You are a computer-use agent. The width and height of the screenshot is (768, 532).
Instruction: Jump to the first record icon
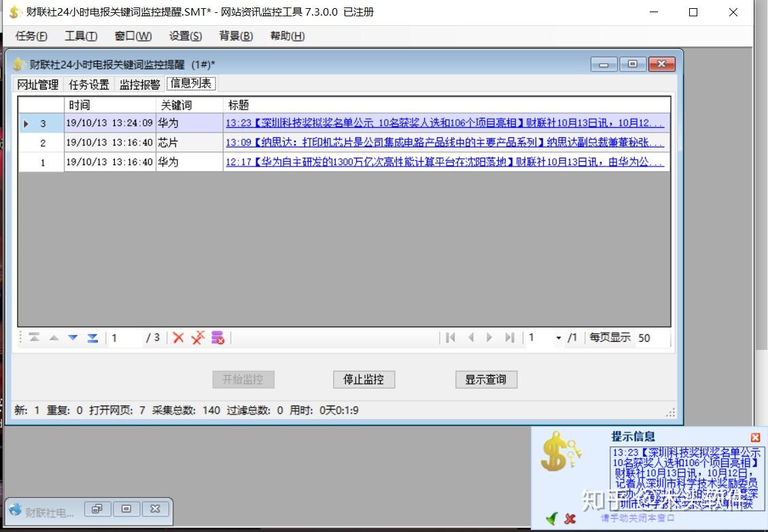(34, 338)
